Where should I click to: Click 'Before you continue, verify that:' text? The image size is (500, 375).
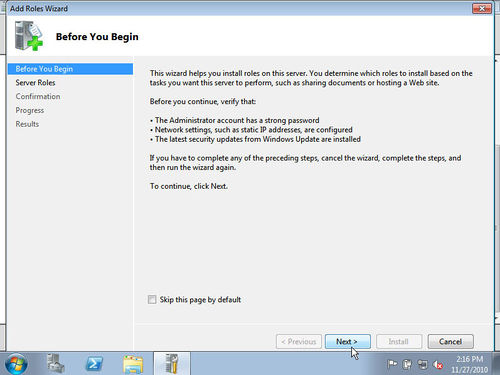coord(203,101)
